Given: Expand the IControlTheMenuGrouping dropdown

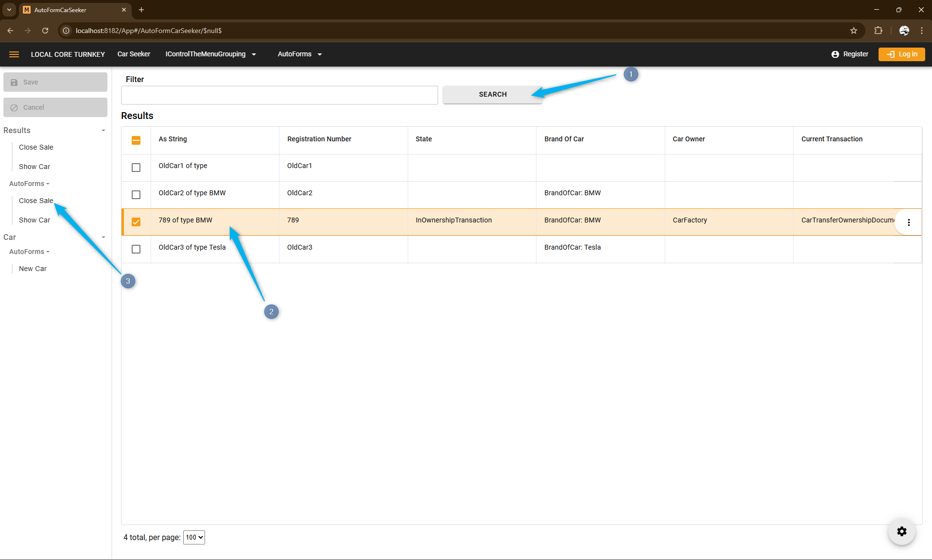Looking at the screenshot, I should click(x=210, y=54).
